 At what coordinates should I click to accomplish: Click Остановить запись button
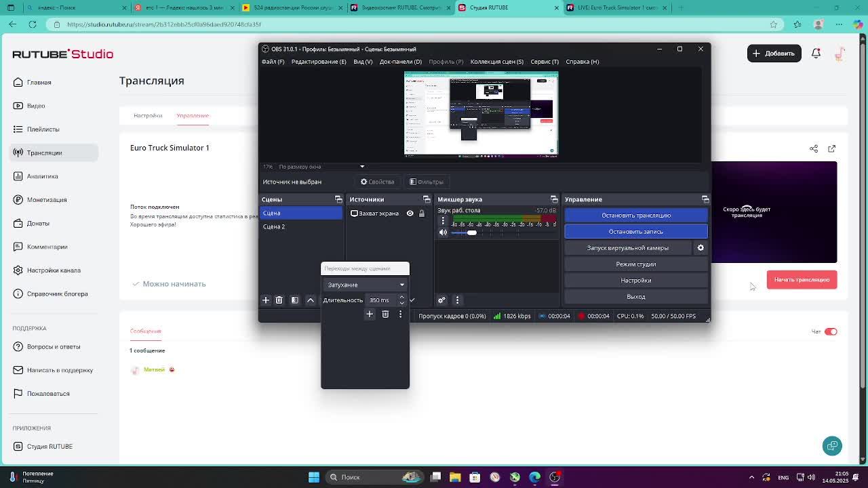[x=636, y=232]
